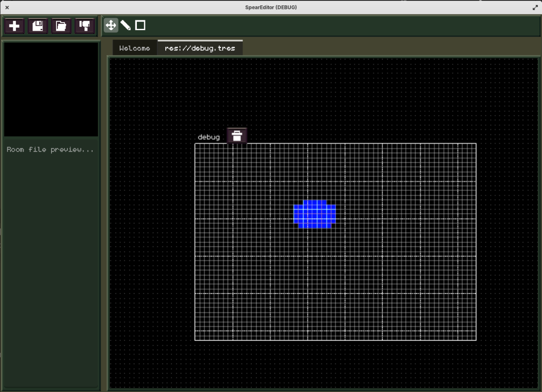Viewport: 542px width, 392px height.
Task: Click the "debug" room label
Action: pos(209,137)
